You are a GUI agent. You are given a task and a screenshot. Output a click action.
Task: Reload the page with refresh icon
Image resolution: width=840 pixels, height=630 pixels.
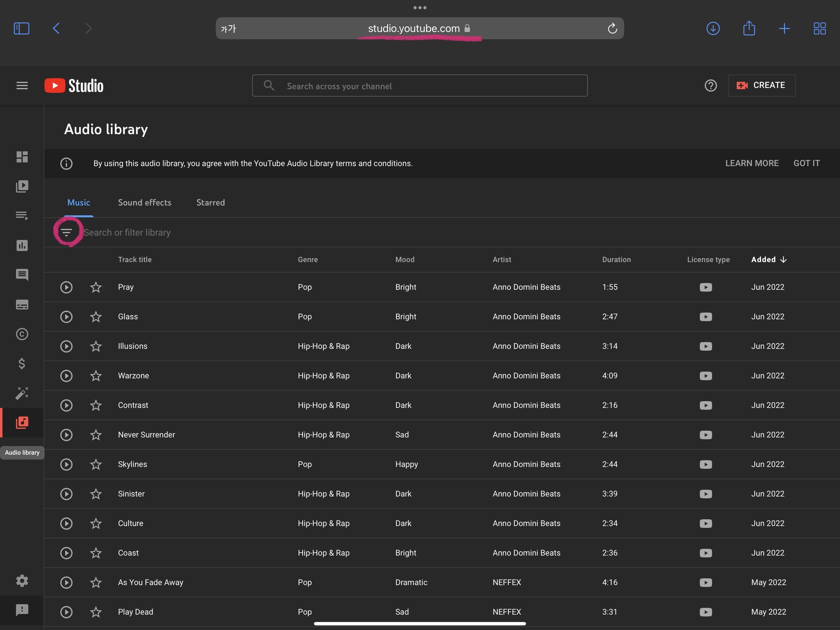tap(612, 29)
